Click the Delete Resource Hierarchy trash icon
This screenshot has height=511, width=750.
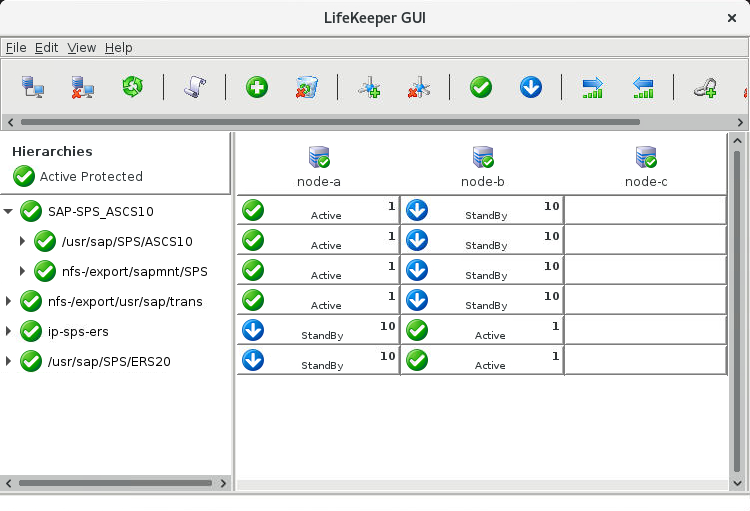(x=307, y=87)
